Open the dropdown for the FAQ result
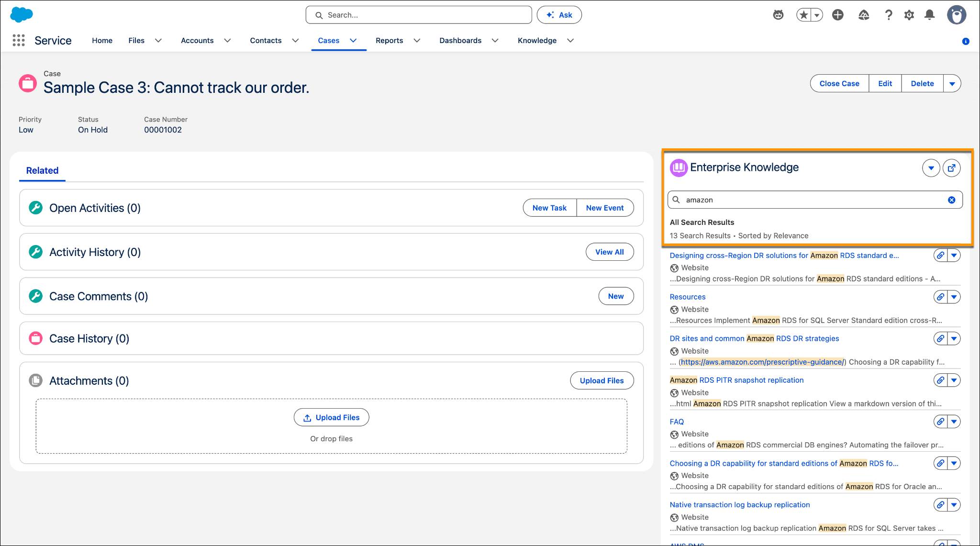This screenshot has height=546, width=980. pos(954,422)
